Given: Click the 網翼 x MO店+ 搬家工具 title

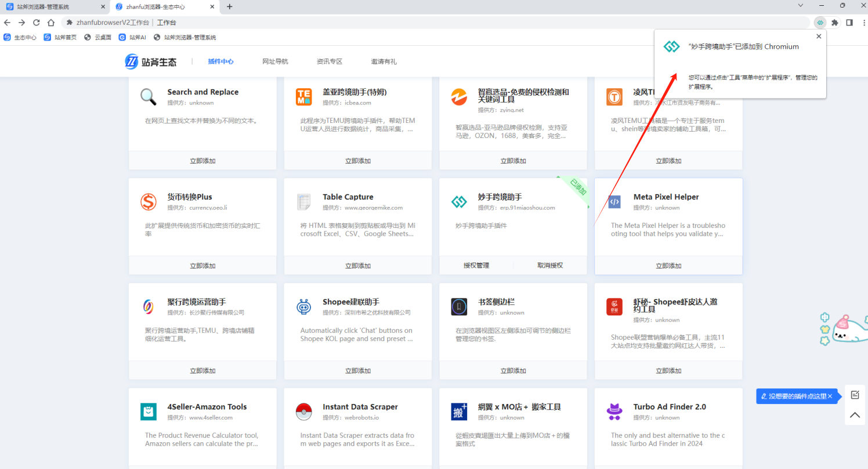Looking at the screenshot, I should 519,407.
